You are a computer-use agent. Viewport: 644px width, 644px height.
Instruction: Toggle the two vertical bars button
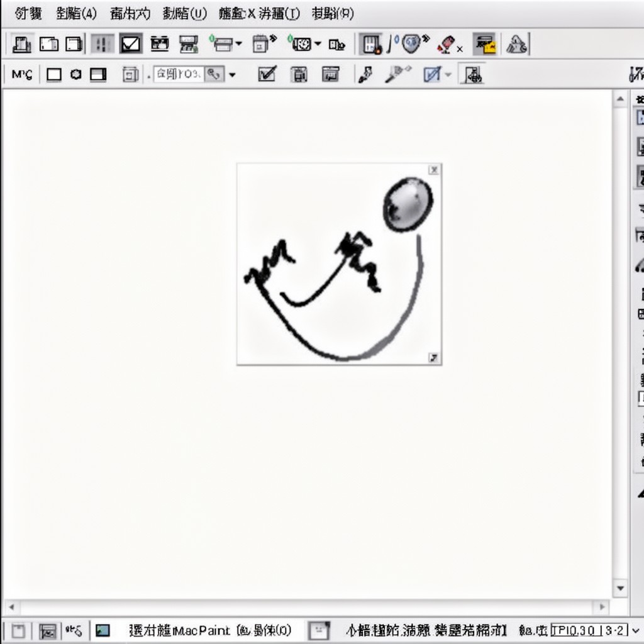[x=103, y=44]
